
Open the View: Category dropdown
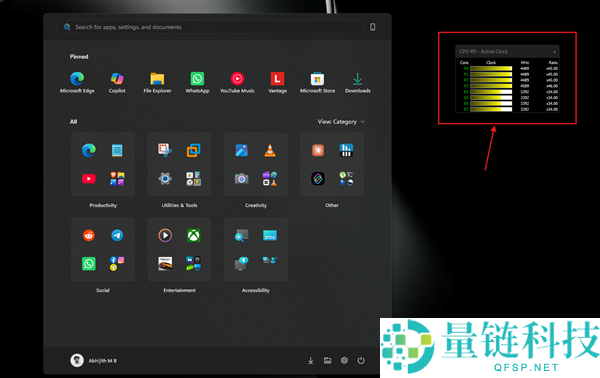(341, 122)
